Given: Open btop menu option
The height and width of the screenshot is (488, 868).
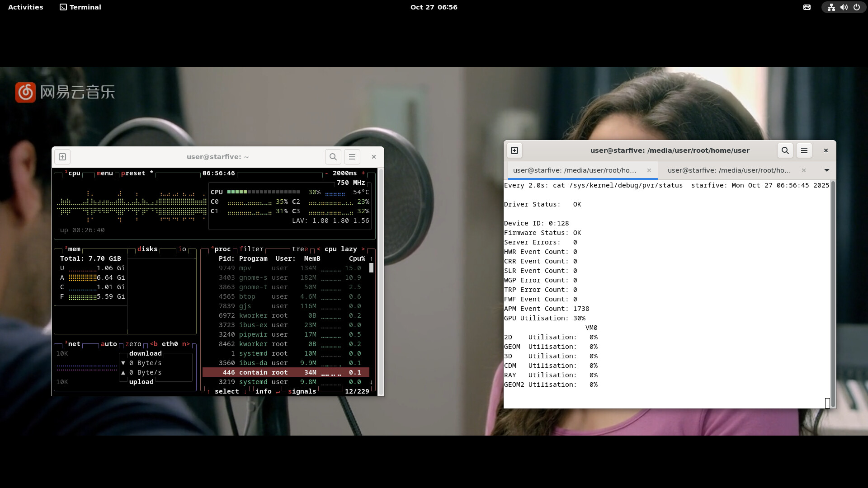Looking at the screenshot, I should [104, 173].
